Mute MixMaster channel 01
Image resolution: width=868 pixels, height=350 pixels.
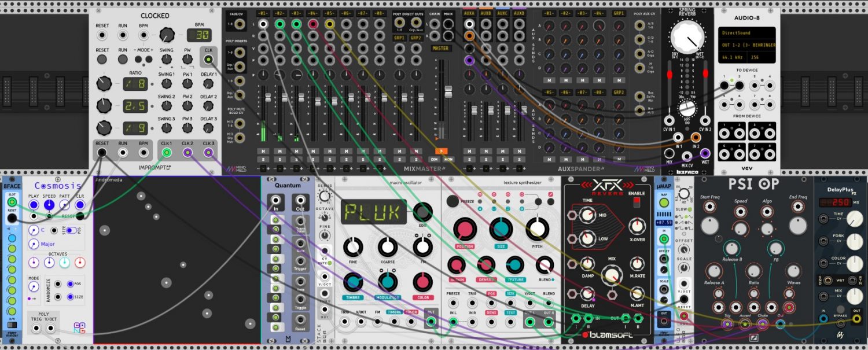click(x=263, y=151)
